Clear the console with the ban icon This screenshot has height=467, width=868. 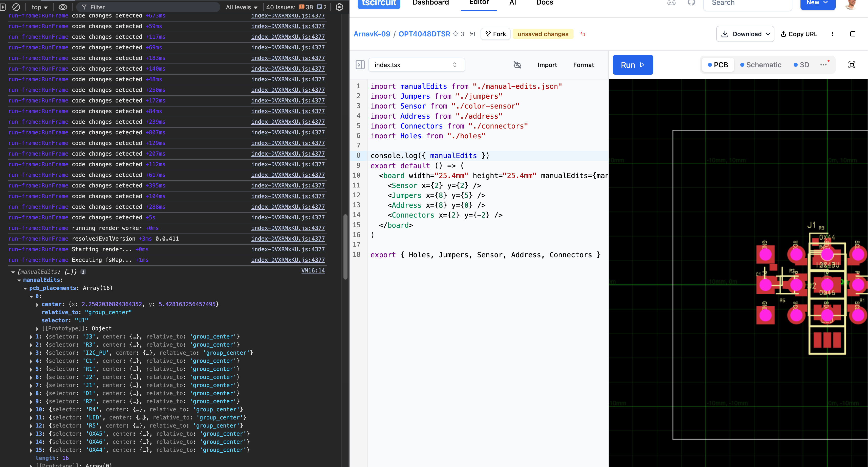(x=16, y=7)
